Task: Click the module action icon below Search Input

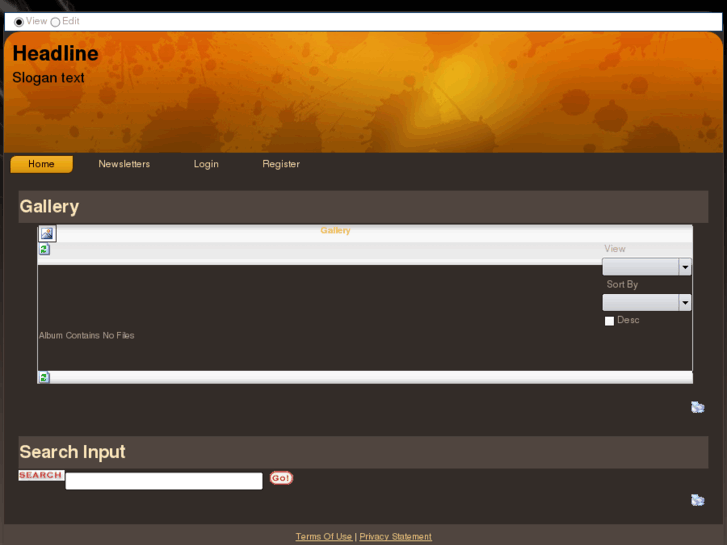Action: pyautogui.click(x=697, y=500)
